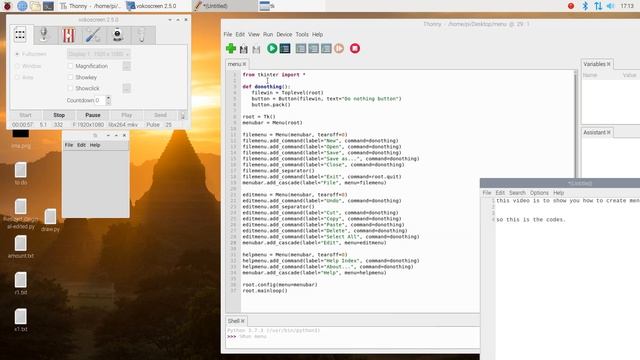640x360 pixels.
Task: Open vokoscreen info tab icon
Action: pos(141,35)
